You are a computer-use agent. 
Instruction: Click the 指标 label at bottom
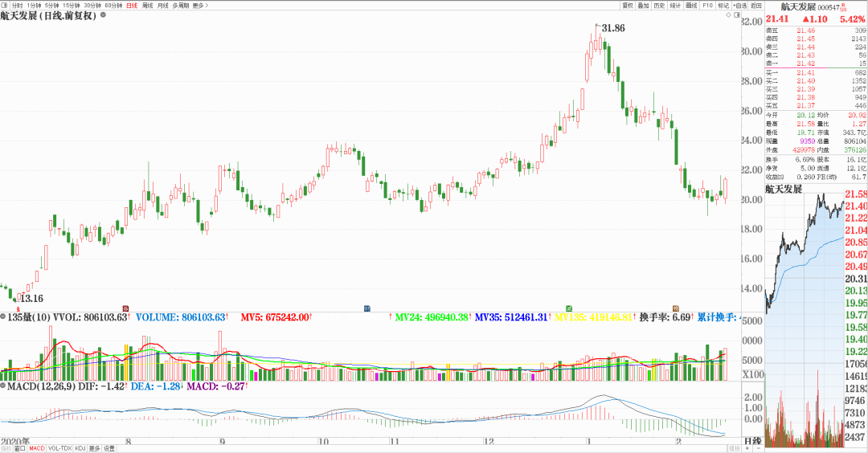(x=6, y=448)
